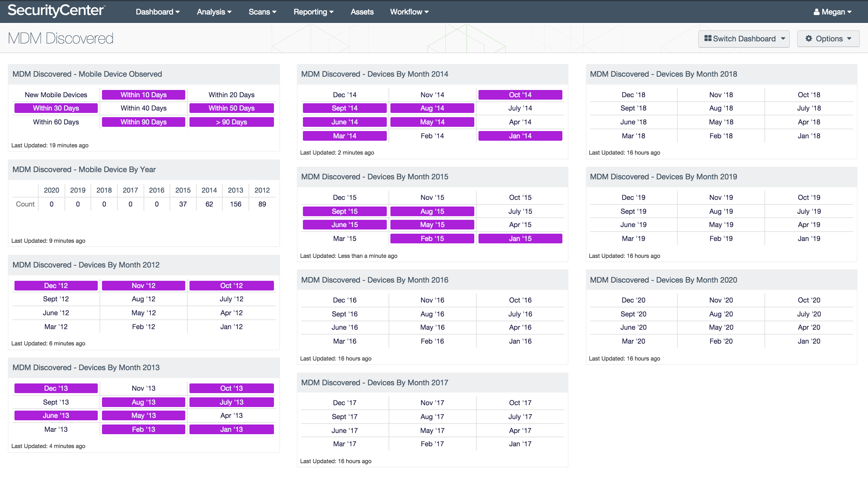Click the highlighted Aug '13 indicator
Screen dimensions: 868x500
click(143, 402)
